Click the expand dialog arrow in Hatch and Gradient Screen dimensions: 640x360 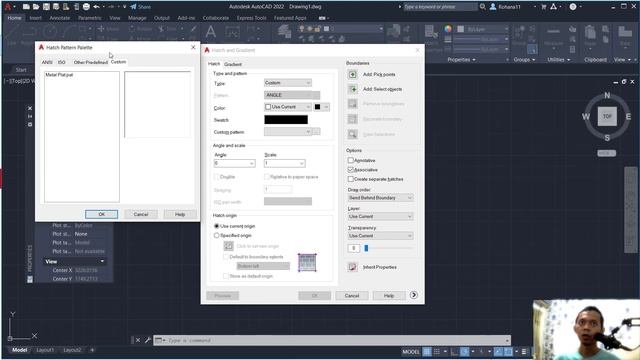[x=413, y=295]
